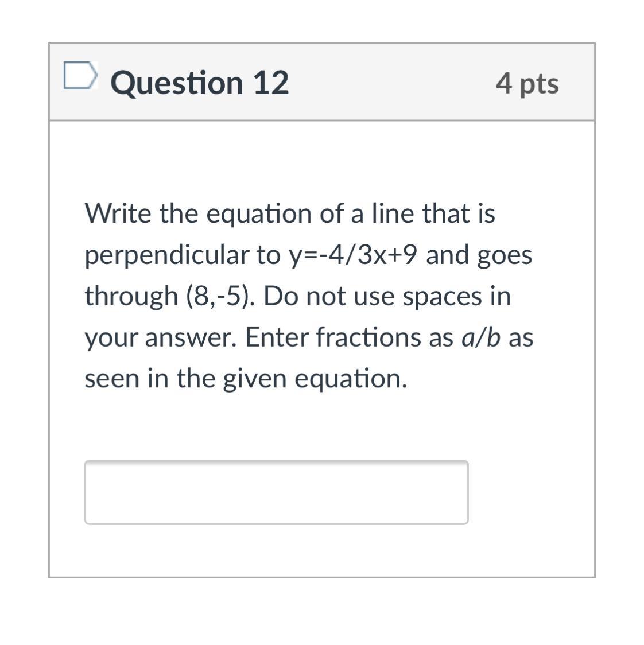Click the Question 12 heading
Image resolution: width=644 pixels, height=645 pixels.
[199, 83]
